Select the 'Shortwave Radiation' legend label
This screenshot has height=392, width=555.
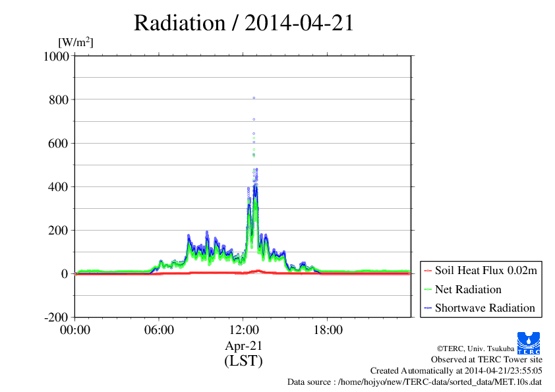pyautogui.click(x=485, y=308)
